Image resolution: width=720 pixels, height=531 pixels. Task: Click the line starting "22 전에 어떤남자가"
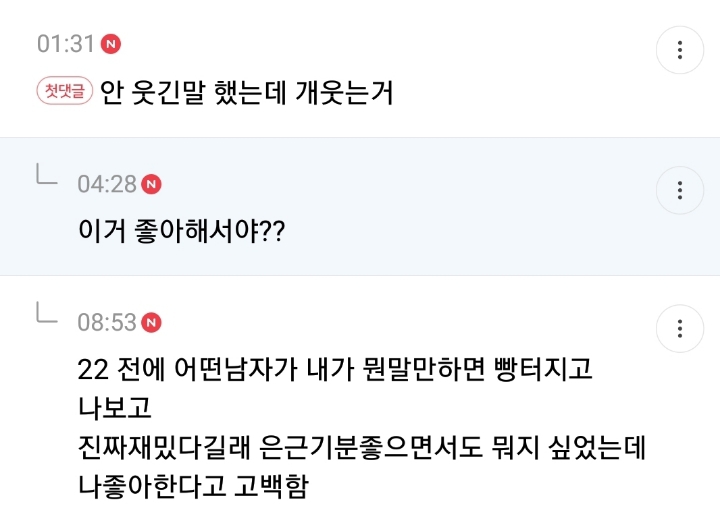click(335, 370)
